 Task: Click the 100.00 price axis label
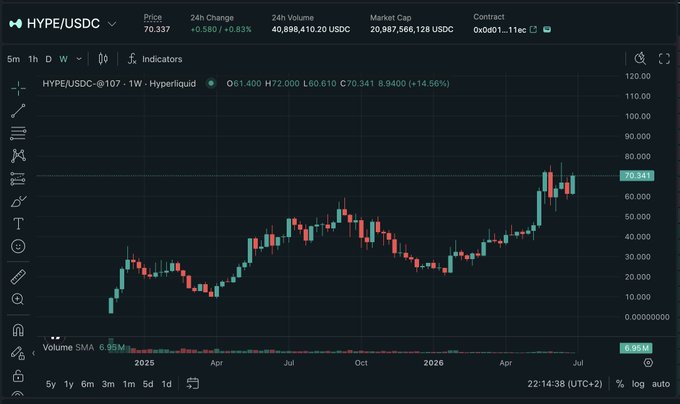coord(638,116)
